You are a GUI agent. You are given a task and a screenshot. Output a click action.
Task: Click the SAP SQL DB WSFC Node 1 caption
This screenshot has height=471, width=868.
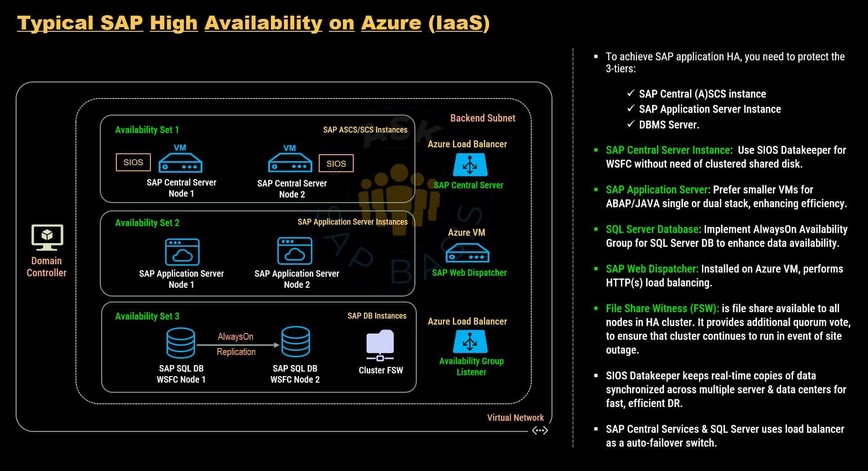[181, 374]
